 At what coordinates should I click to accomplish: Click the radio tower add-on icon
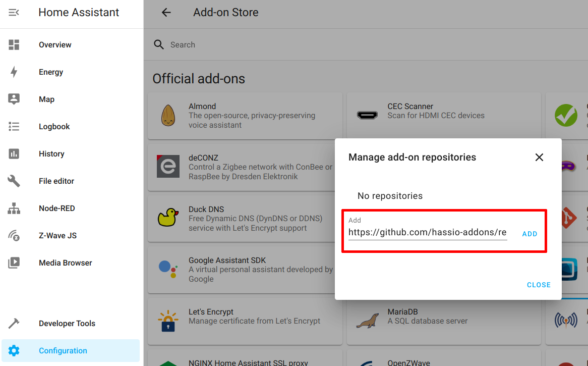tap(566, 320)
